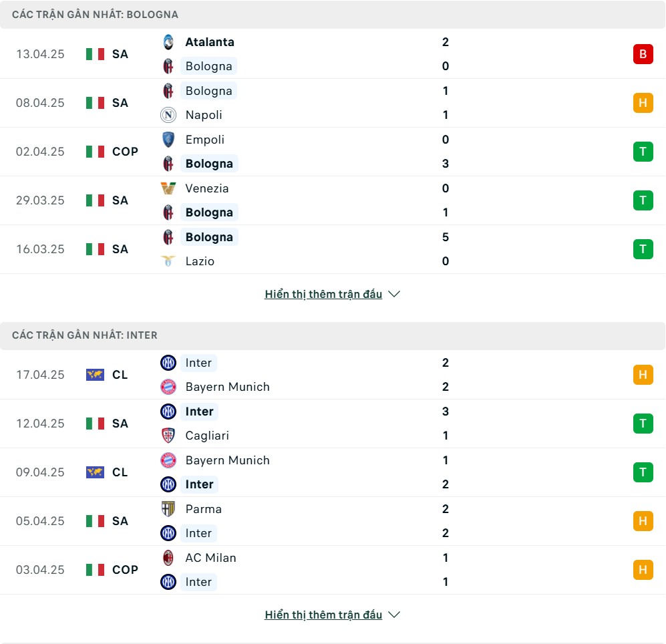The width and height of the screenshot is (666, 644).
Task: Click the Parma team crest
Action: [168, 509]
